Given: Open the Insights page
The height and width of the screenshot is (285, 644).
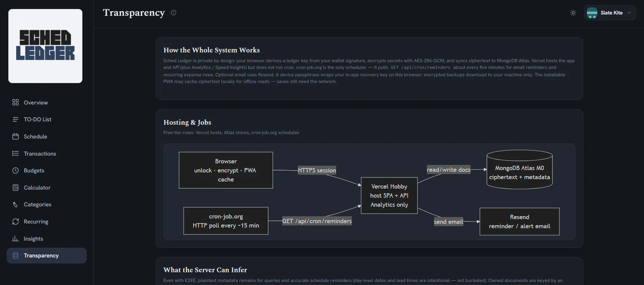Looking at the screenshot, I should [x=47, y=239].
